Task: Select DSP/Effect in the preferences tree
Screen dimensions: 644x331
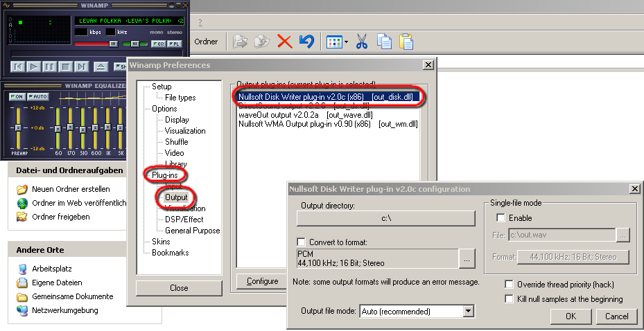Action: [x=184, y=220]
